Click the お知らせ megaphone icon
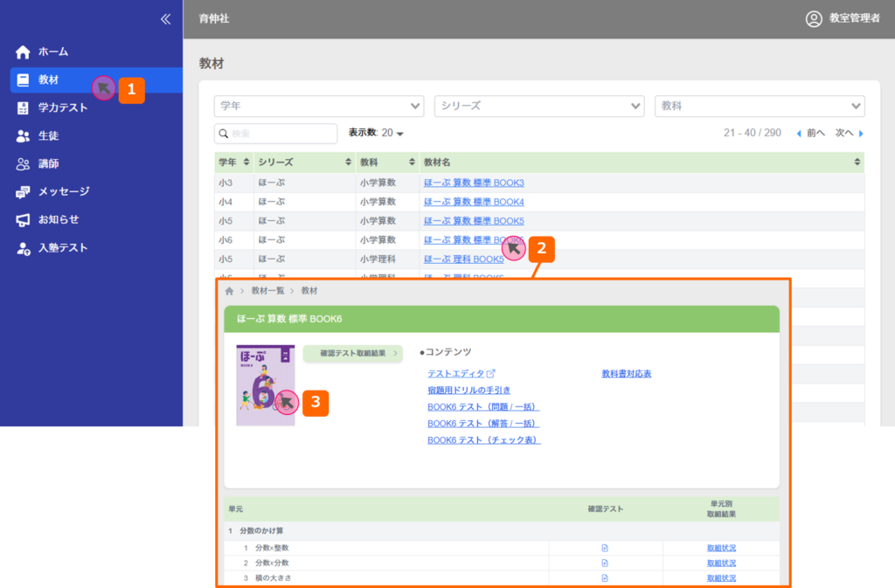895x588 pixels. 24,220
